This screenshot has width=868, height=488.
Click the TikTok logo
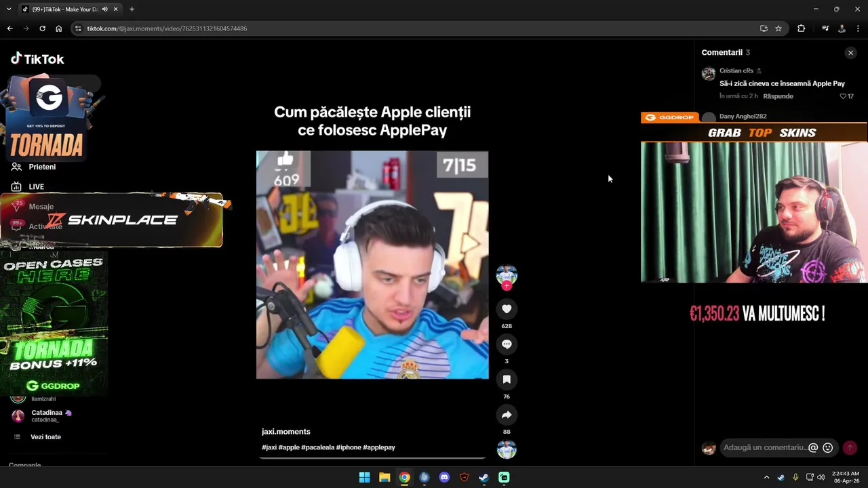coord(37,59)
